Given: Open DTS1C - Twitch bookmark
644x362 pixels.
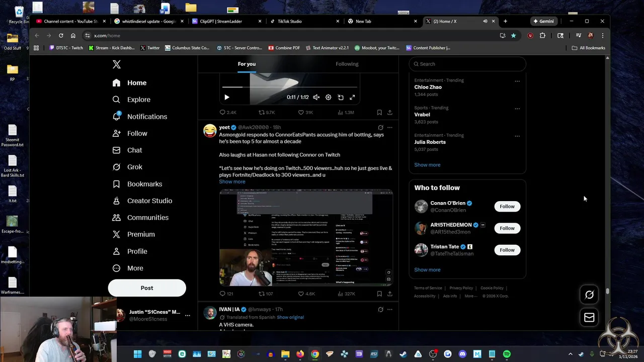Looking at the screenshot, I should click(x=66, y=48).
